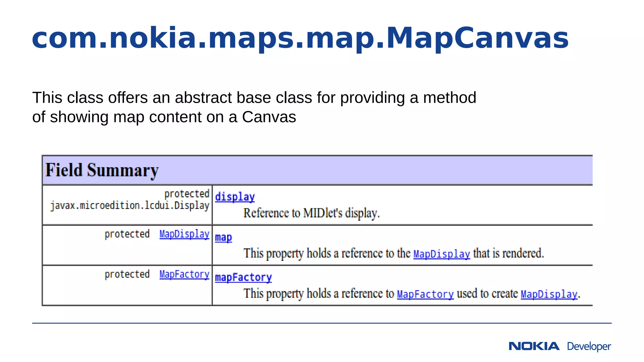Click MapFactory link before 'used to create'
This screenshot has width=644, height=362.
pos(425,294)
